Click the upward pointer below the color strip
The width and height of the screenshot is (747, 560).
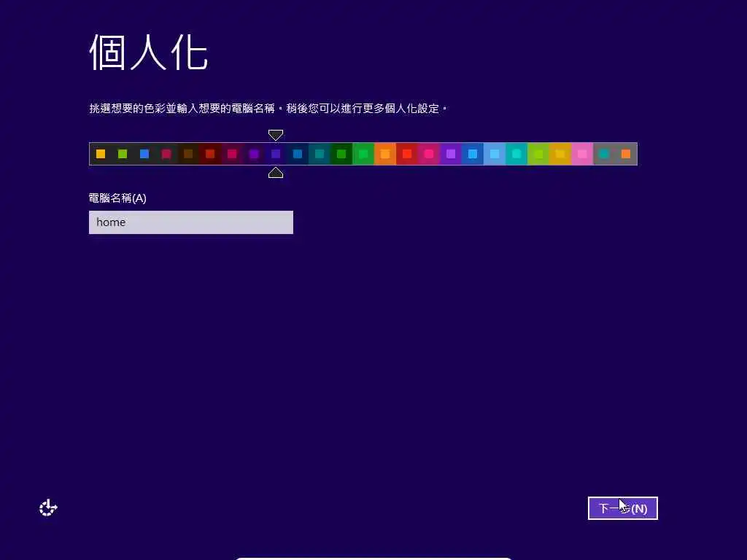tap(276, 172)
